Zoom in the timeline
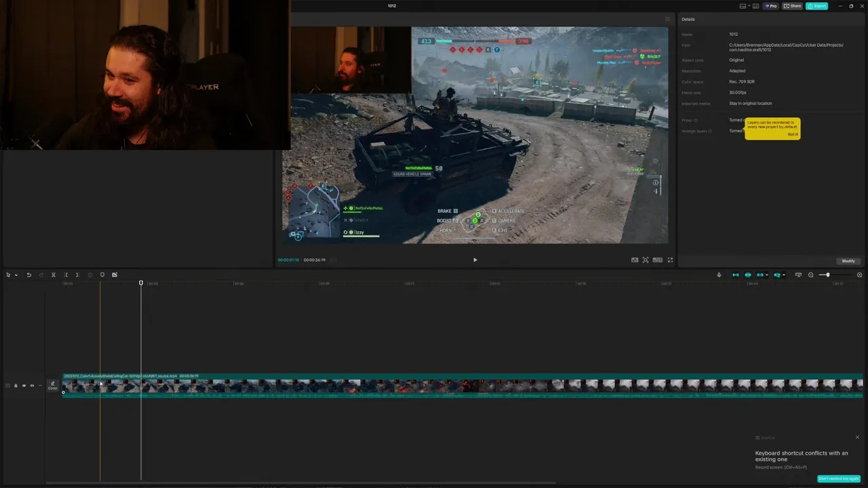The image size is (868, 488). tap(860, 274)
